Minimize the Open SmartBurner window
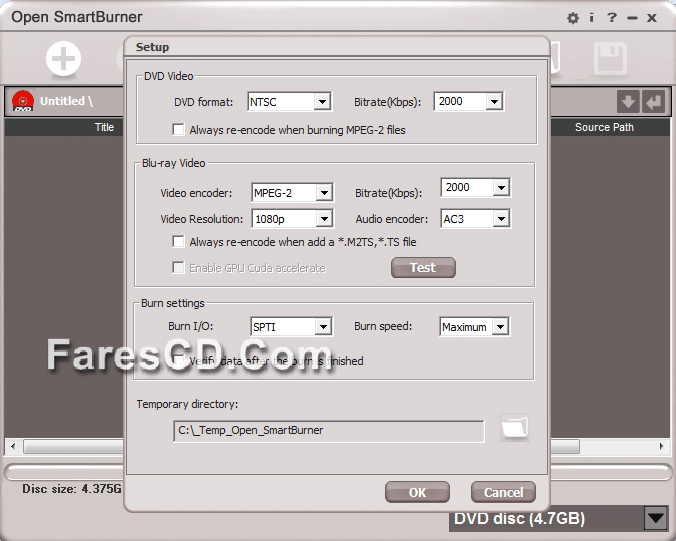The height and width of the screenshot is (541, 676). pos(632,18)
